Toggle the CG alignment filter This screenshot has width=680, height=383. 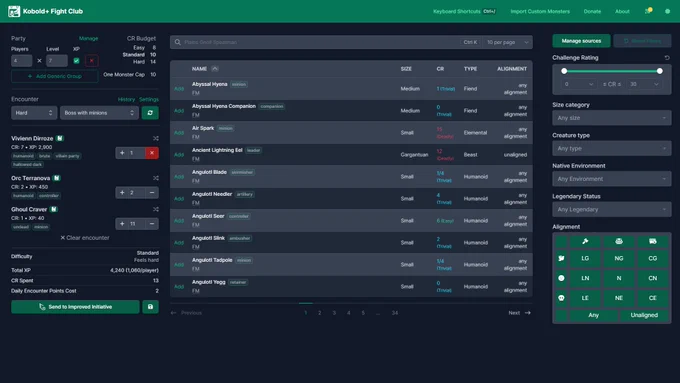click(653, 258)
